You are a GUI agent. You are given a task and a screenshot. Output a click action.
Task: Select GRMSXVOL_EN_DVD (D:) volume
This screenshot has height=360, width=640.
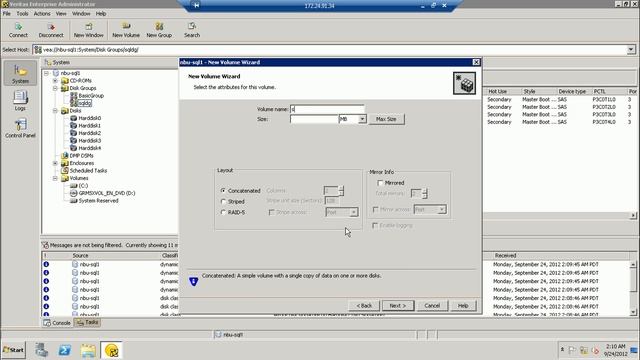[x=107, y=193]
